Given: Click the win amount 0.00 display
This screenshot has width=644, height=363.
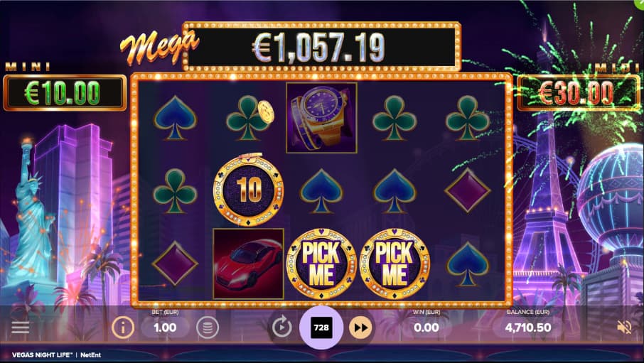Looking at the screenshot, I should [x=426, y=327].
